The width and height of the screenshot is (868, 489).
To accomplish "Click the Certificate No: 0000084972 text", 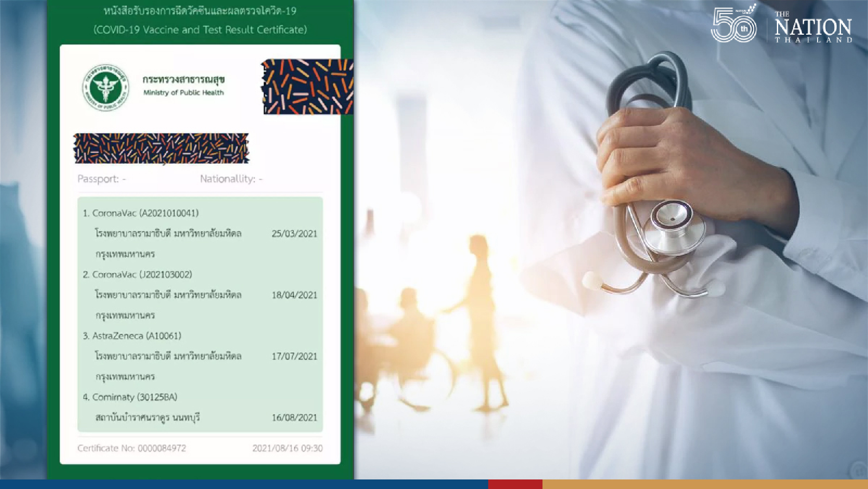I will tap(132, 448).
